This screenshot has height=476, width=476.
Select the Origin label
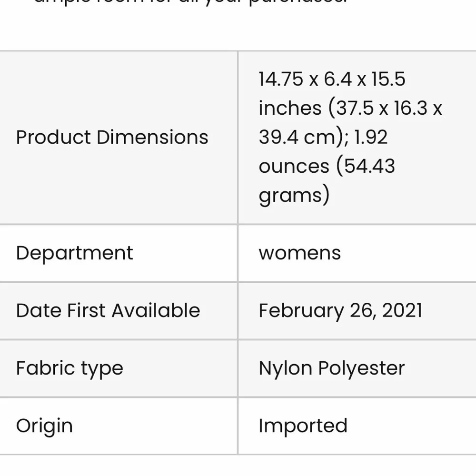[x=44, y=426]
